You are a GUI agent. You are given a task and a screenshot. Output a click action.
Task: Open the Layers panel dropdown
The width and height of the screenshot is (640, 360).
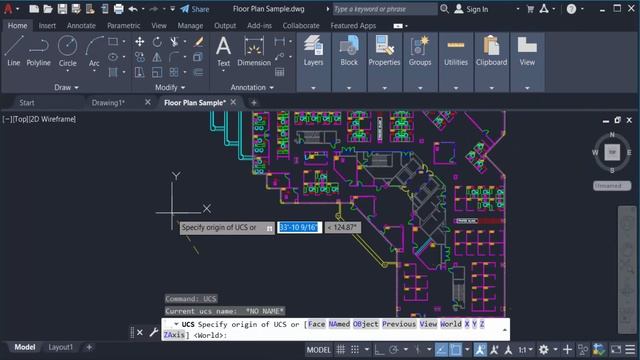[x=313, y=88]
